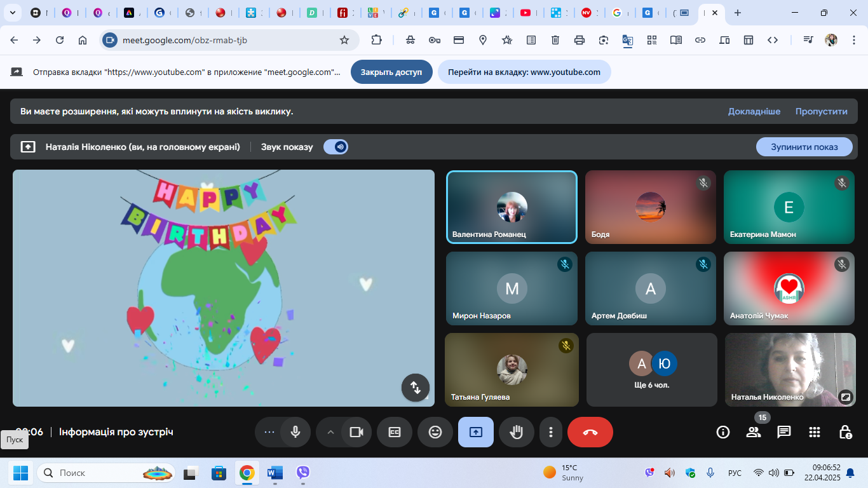868x488 pixels.
Task: Open browser profile avatar
Action: tap(831, 40)
